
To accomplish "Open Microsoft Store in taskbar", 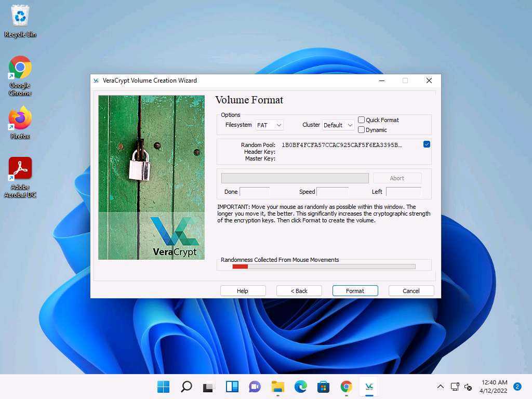I will click(x=324, y=387).
